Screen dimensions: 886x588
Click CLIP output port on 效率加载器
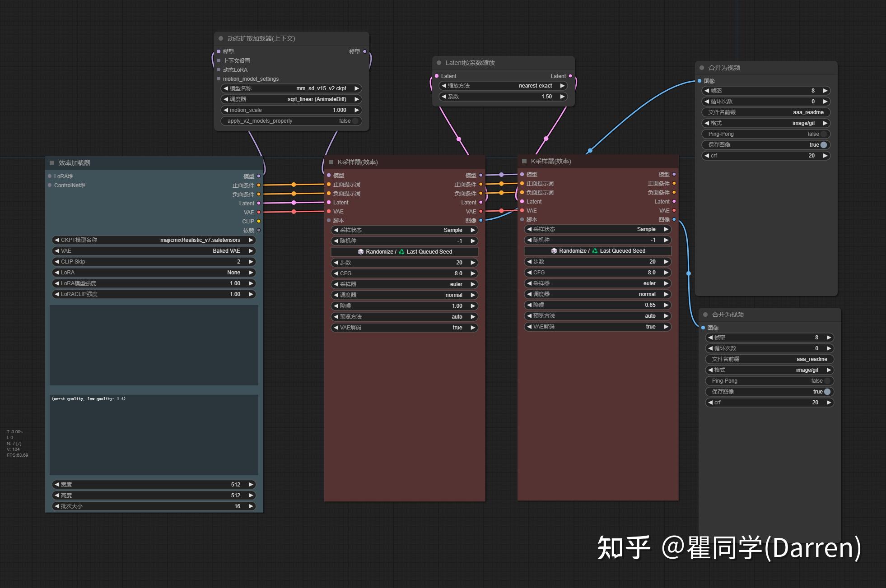tap(259, 222)
